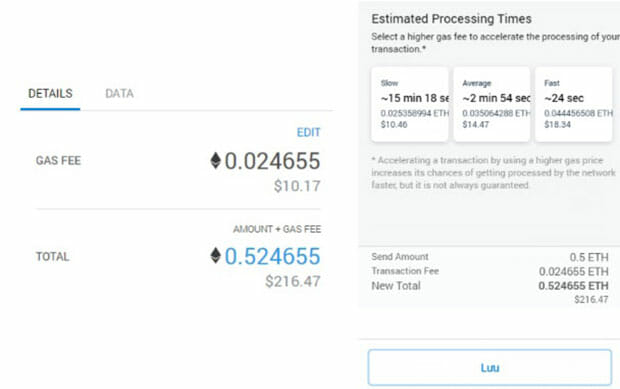The width and height of the screenshot is (620, 389).
Task: Click the gas fee value 0.024655
Action: point(272,161)
